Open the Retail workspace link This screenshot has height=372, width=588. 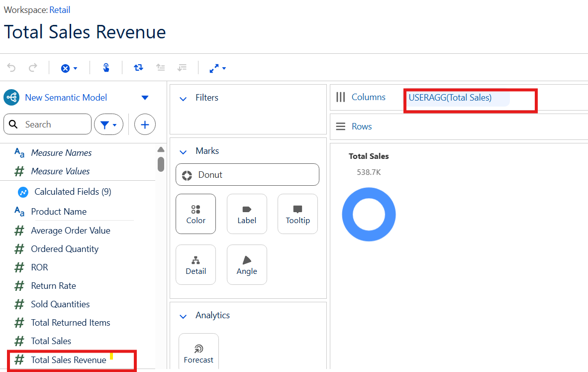[60, 10]
